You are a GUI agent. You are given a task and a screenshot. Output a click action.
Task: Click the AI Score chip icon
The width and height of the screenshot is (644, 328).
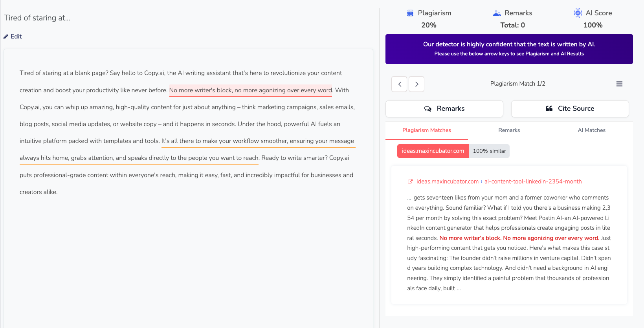[x=578, y=13]
